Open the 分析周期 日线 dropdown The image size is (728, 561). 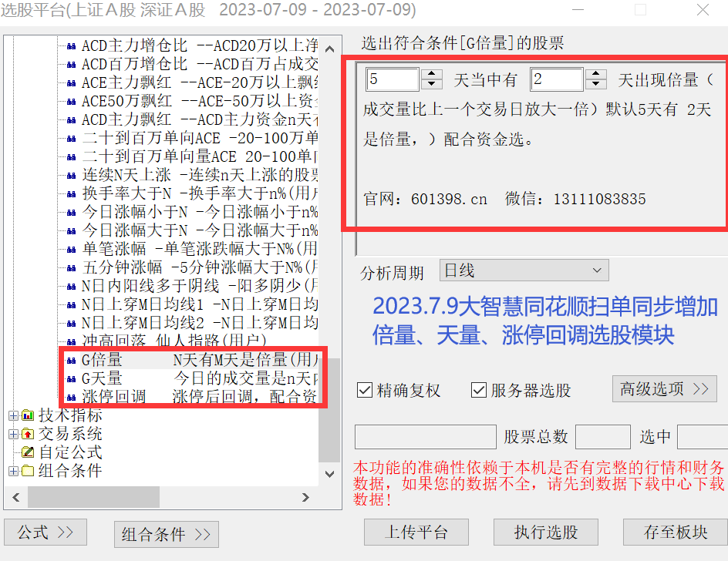click(x=524, y=270)
